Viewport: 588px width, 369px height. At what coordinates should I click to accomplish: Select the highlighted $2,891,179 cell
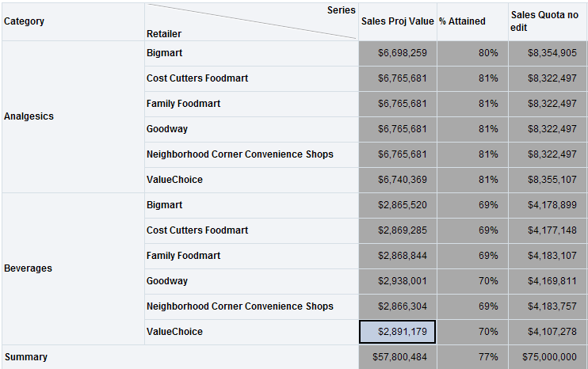point(398,332)
